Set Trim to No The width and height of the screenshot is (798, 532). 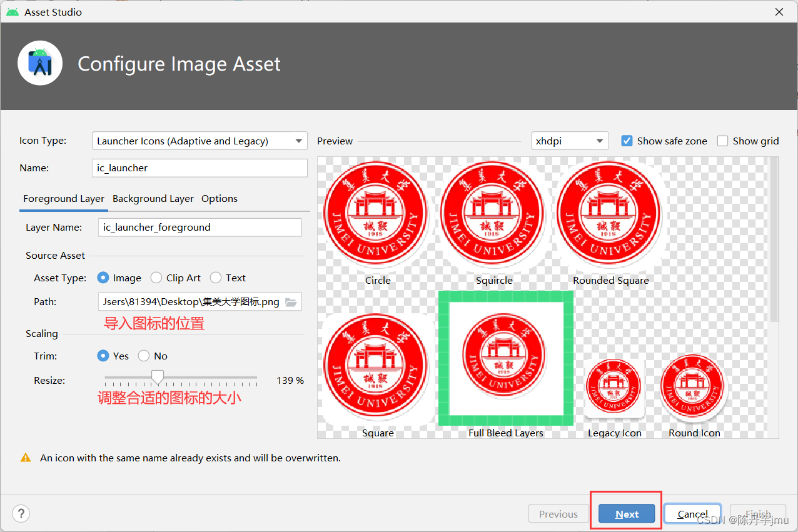pyautogui.click(x=144, y=356)
